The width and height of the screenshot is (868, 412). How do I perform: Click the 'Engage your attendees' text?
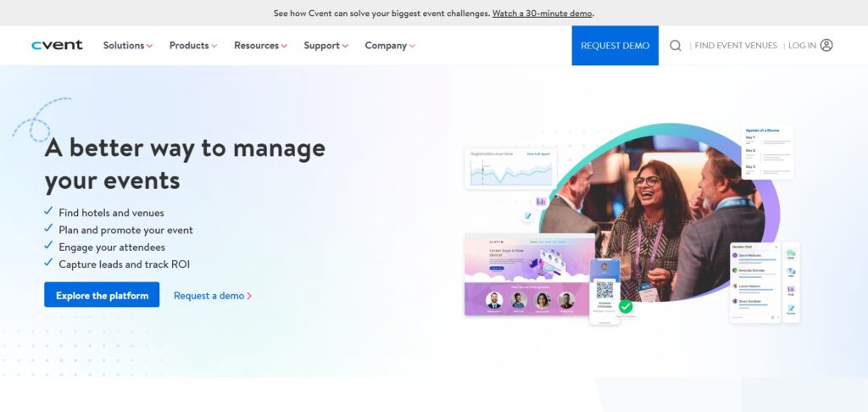coord(112,247)
